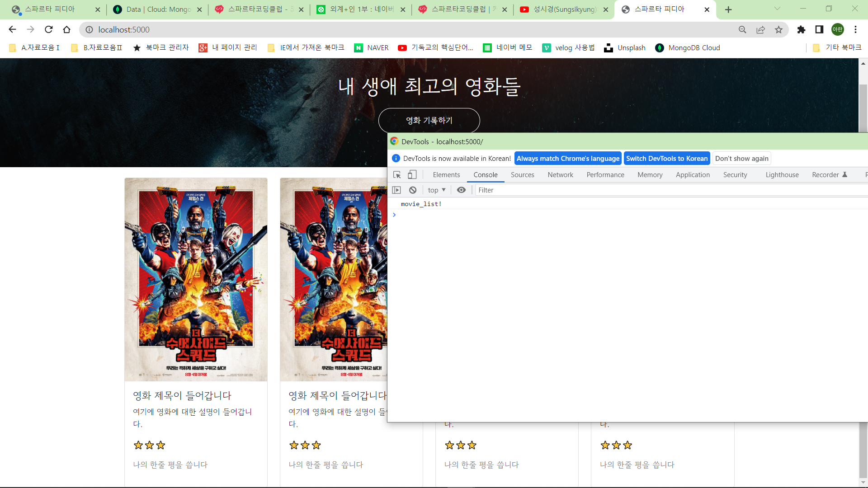The image size is (868, 488).
Task: Open IE에서 가져온 북마크 folder
Action: tap(306, 48)
